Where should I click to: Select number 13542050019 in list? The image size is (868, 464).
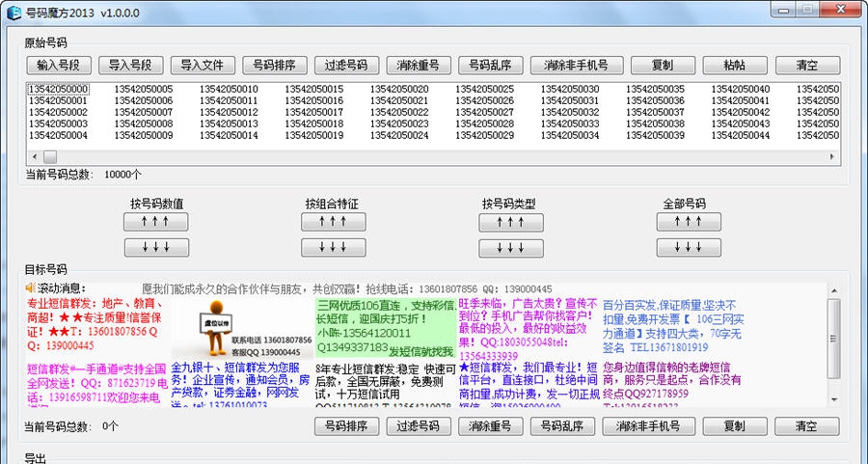tap(313, 136)
